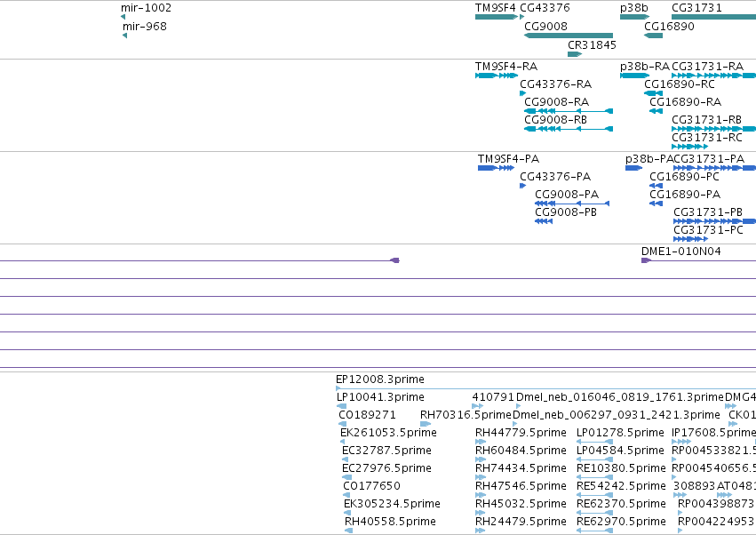Select EST Dmel_neb_016046_0819_1761.3prime

tap(620, 397)
